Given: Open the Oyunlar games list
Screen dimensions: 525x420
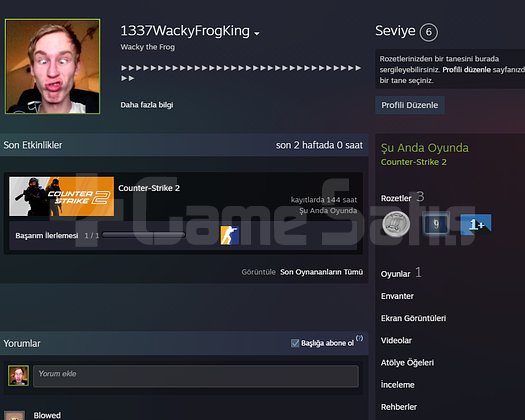Looking at the screenshot, I should click(x=395, y=274).
